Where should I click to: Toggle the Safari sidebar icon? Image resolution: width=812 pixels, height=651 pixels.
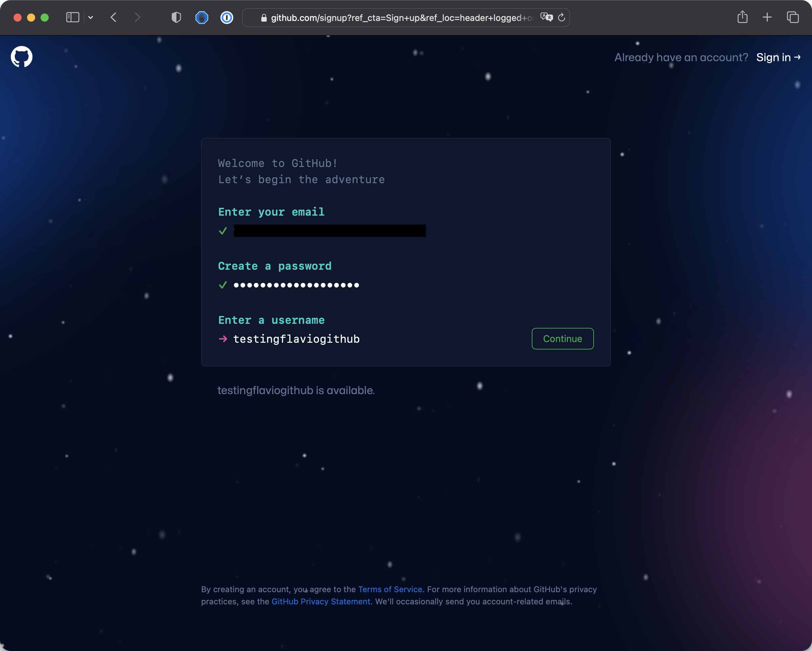(x=72, y=17)
